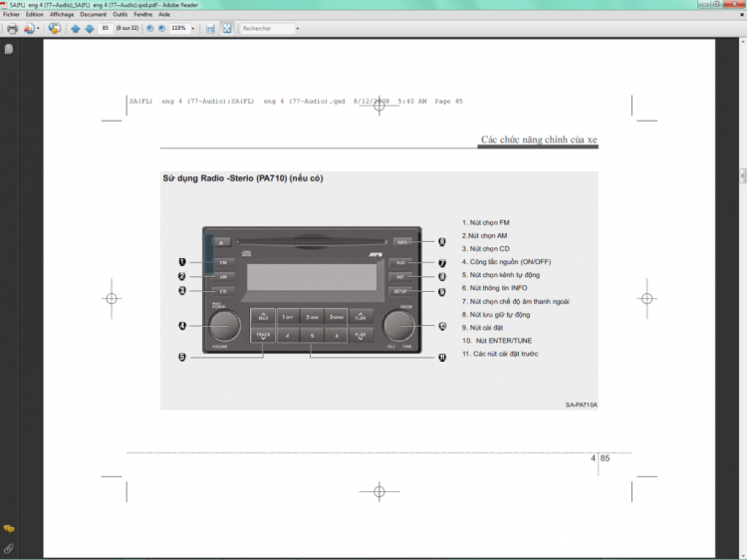Open the Pages panel icon in sidebar

pos(9,49)
